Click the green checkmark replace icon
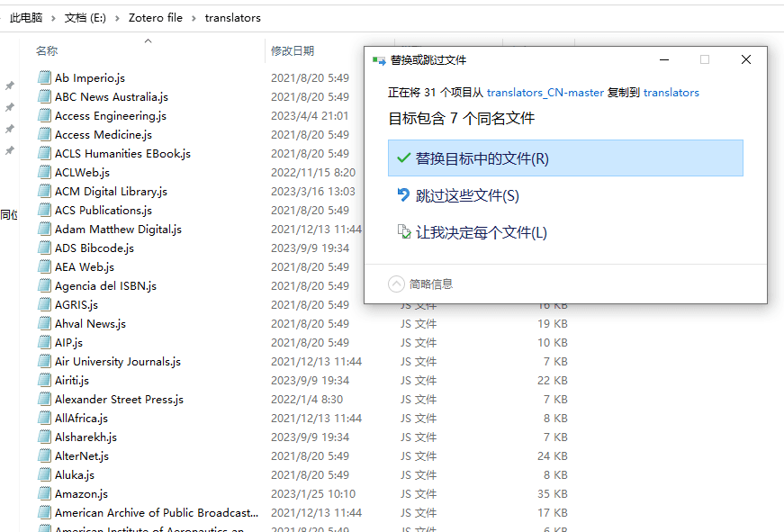Screen dimensions: 784x532 point(403,158)
